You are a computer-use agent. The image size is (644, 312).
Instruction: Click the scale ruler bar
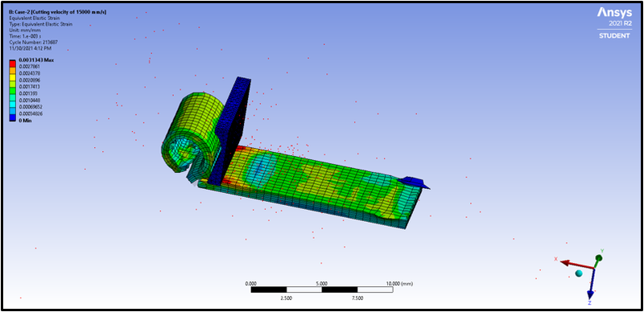(x=321, y=289)
